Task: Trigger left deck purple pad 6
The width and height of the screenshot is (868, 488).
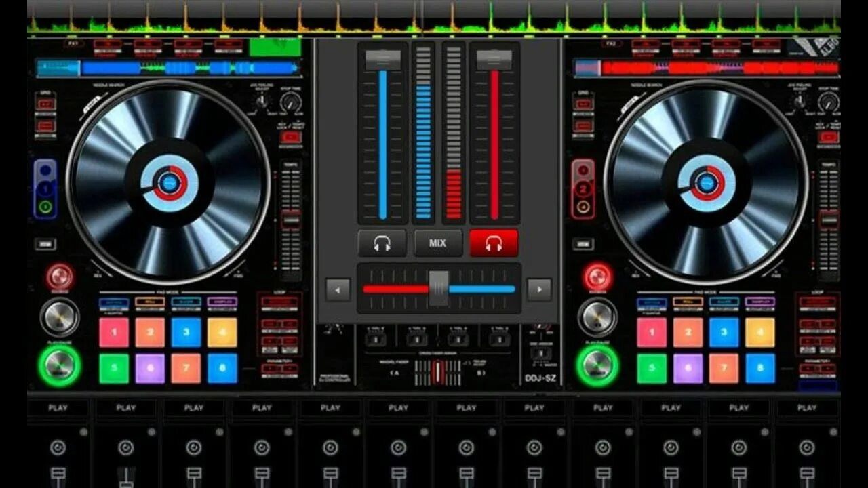Action: pos(150,369)
